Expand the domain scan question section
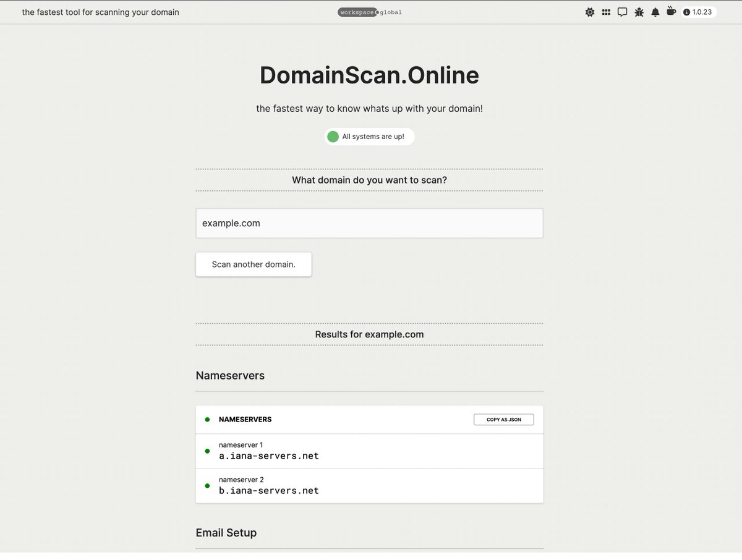The width and height of the screenshot is (742, 560). pos(369,180)
